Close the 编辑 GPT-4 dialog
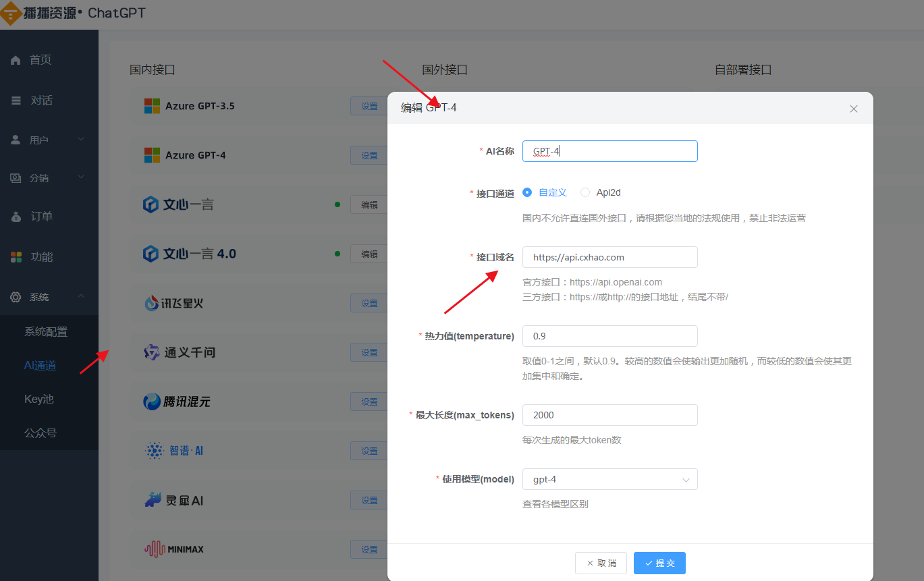This screenshot has height=581, width=924. [x=854, y=109]
